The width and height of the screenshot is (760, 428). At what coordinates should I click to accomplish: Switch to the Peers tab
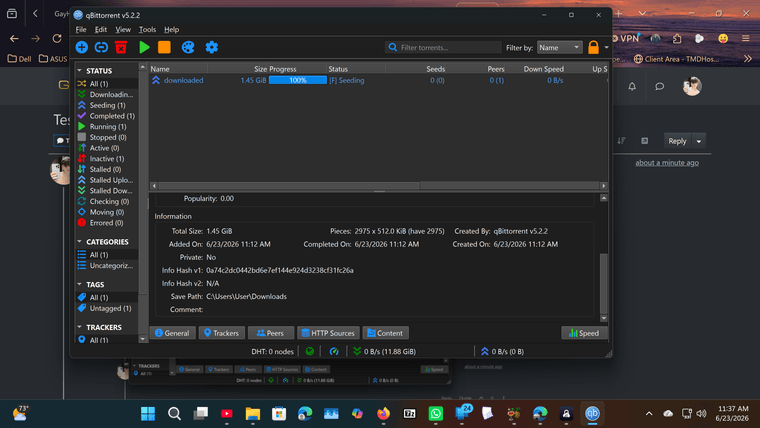tap(270, 333)
